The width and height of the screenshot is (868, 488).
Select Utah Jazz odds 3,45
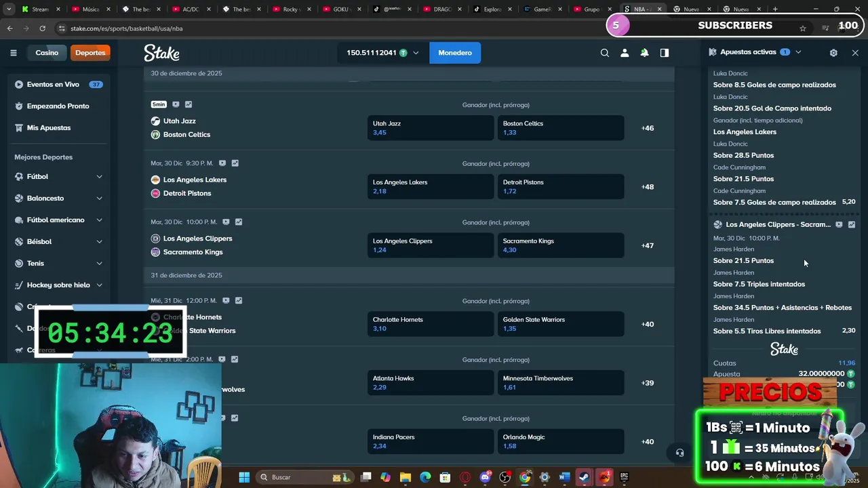coord(431,127)
